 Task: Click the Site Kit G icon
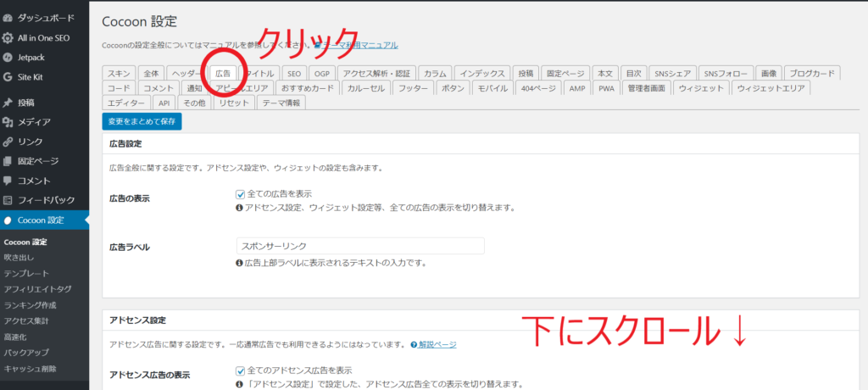[7, 77]
